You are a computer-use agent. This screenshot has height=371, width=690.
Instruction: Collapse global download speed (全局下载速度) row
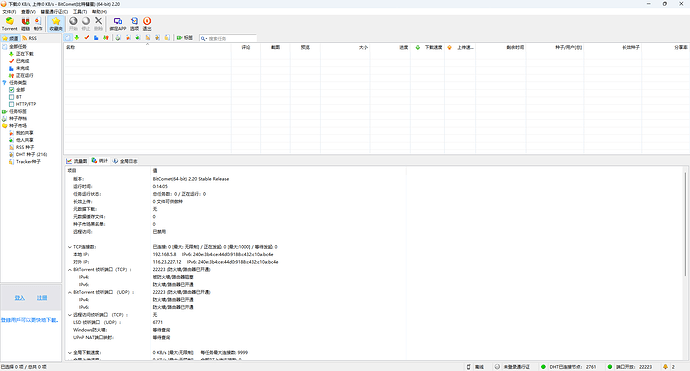point(70,353)
